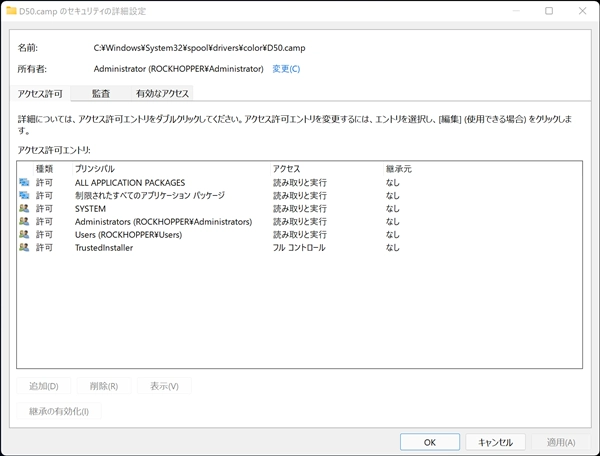Click 許可 in the TrustedInstaller row

click(44, 248)
